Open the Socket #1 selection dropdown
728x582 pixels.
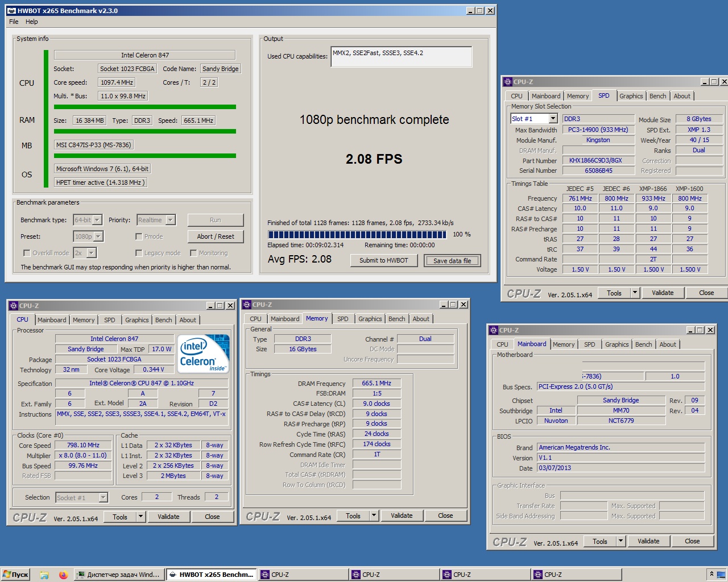click(x=103, y=498)
